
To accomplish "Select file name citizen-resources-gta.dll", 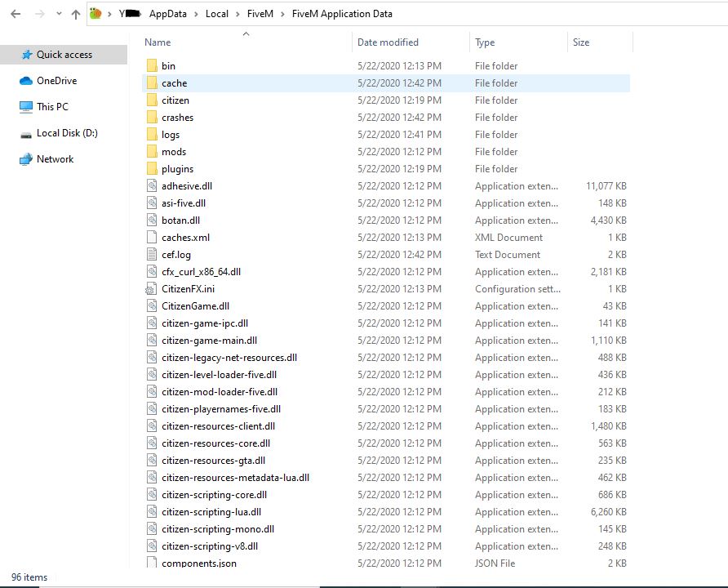I will coord(214,461).
